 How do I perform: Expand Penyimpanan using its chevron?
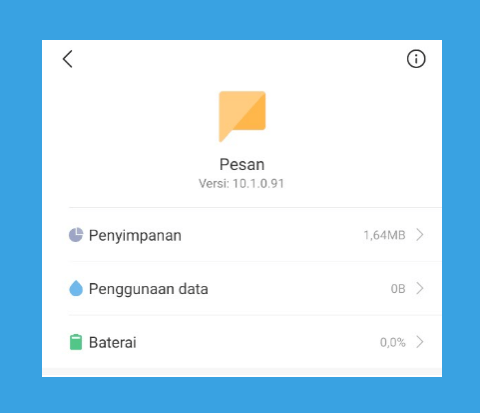point(420,235)
